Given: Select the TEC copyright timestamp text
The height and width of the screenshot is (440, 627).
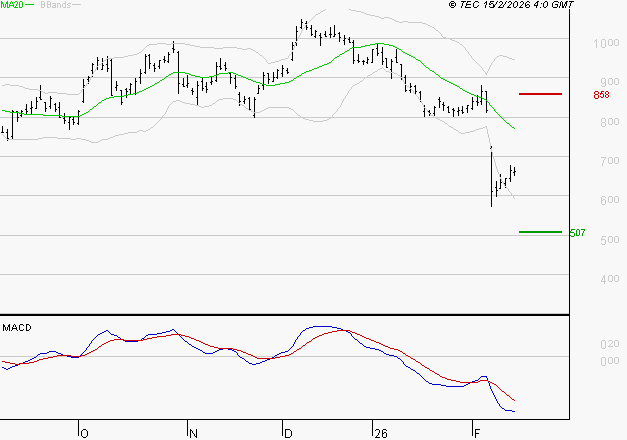Looking at the screenshot, I should pyautogui.click(x=511, y=5).
